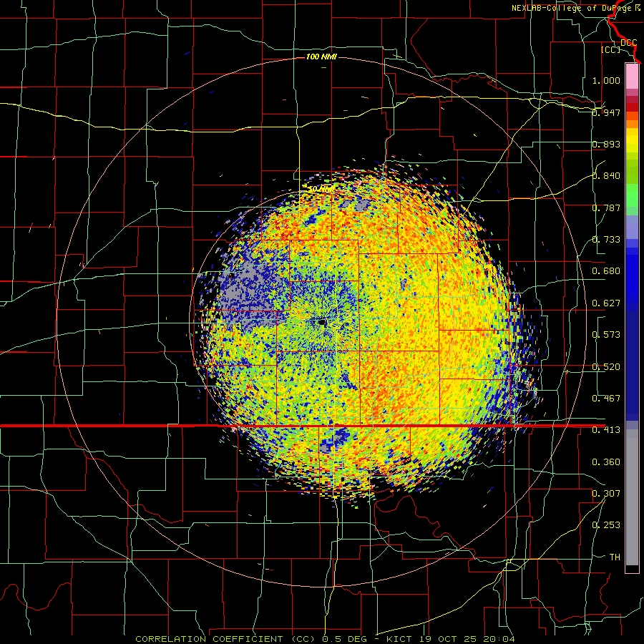Viewport: 644px width, 644px height.
Task: Click the [CC] legend unit label
Action: tap(610, 49)
